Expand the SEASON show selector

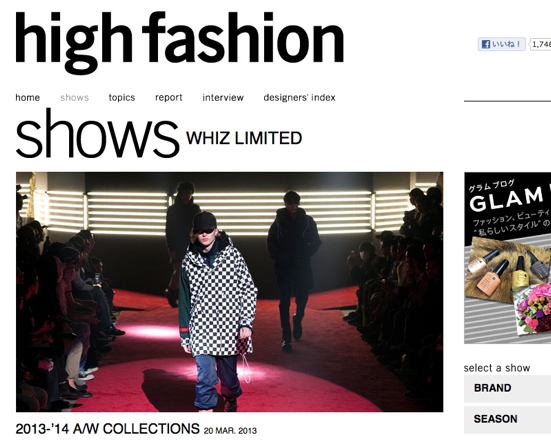pyautogui.click(x=507, y=419)
